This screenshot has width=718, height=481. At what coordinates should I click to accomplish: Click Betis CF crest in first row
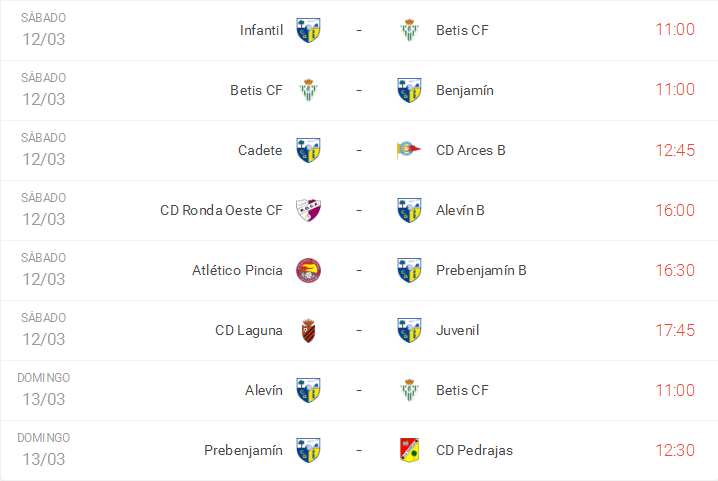(x=408, y=30)
